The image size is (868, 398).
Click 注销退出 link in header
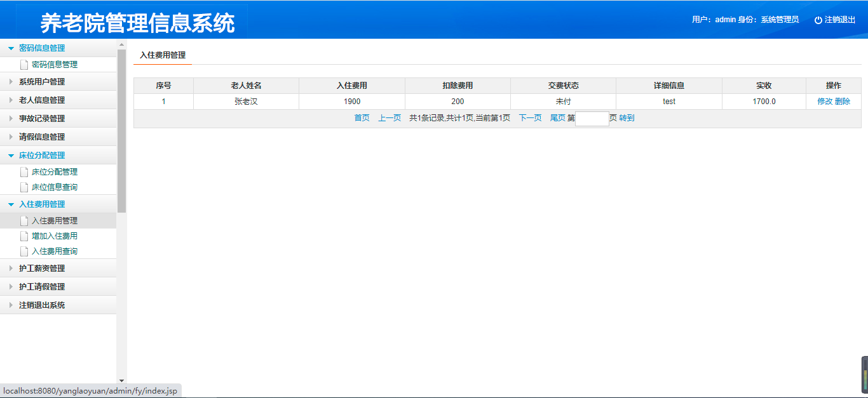(840, 20)
